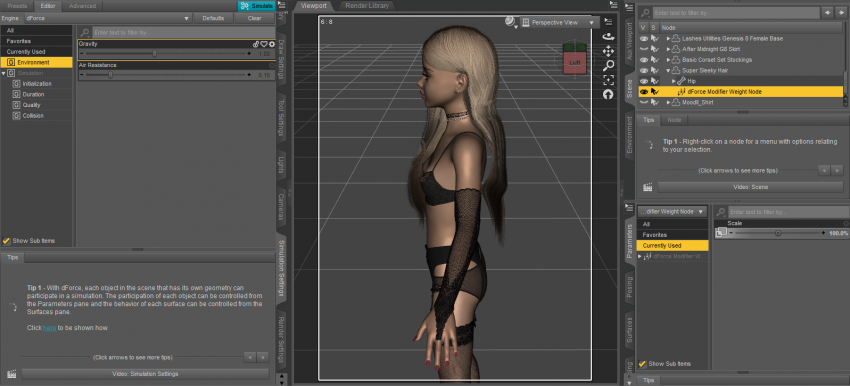Select the viewport pan tool
Screen dimensions: 850x386
click(608, 51)
